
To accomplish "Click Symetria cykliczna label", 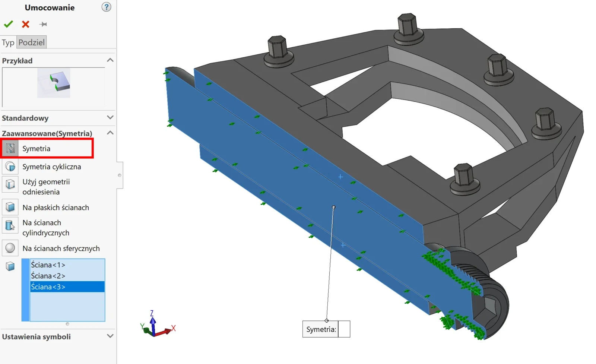I will click(x=52, y=167).
